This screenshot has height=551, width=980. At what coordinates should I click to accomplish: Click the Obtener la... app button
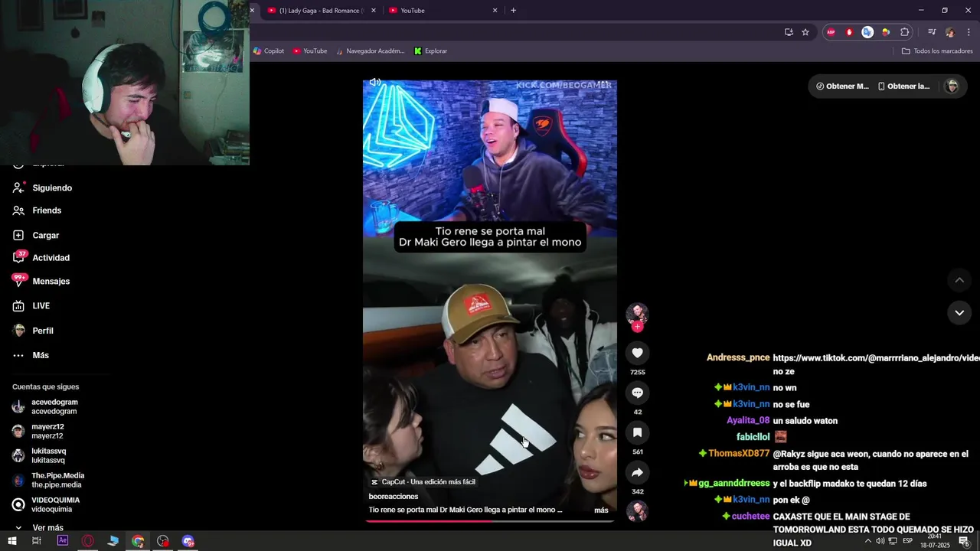903,86
